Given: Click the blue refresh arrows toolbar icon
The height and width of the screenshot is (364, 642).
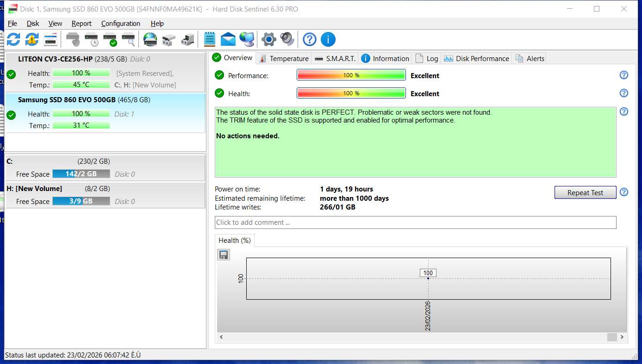Looking at the screenshot, I should tap(13, 40).
